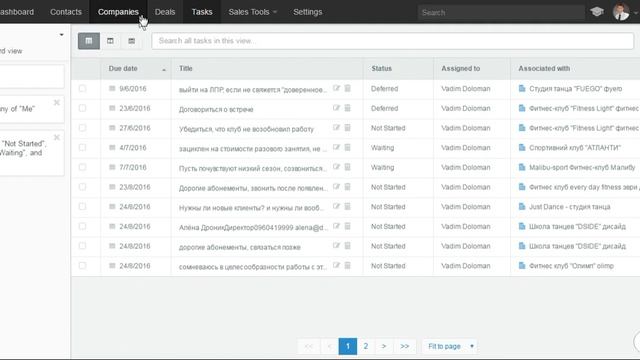Image resolution: width=640 pixels, height=360 pixels.
Task: Sort by the Assigned to column header
Action: click(x=460, y=69)
